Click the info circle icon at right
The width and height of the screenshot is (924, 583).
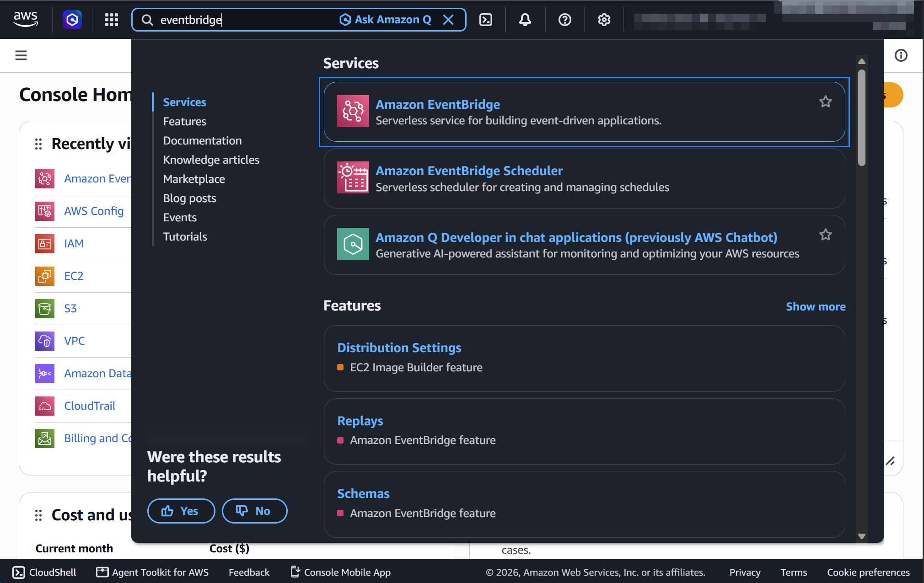[901, 55]
